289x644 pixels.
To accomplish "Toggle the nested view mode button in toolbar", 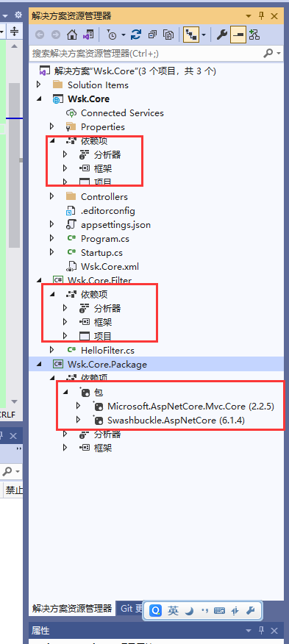I will [190, 35].
